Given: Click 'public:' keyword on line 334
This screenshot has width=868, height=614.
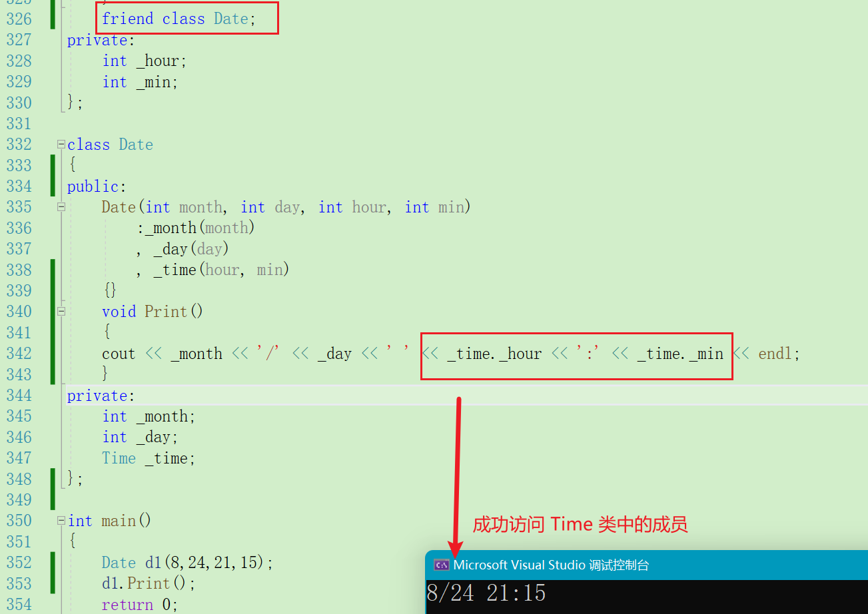Looking at the screenshot, I should (97, 186).
